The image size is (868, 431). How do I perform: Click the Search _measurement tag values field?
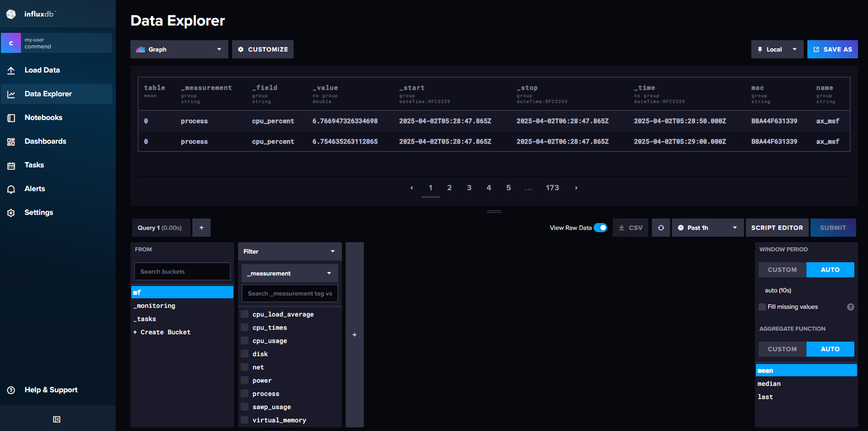(x=289, y=293)
